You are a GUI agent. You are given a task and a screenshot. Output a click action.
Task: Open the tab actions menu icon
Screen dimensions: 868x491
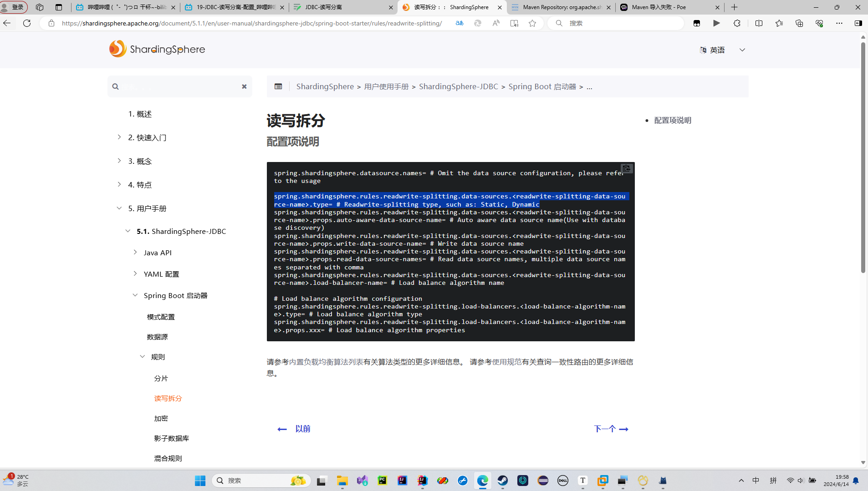coord(59,7)
